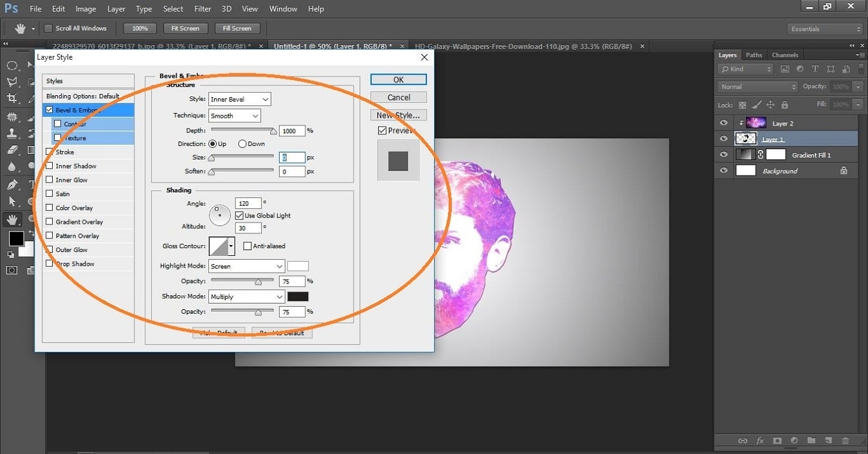Click the Lock transparent pixels icon
The image size is (868, 454).
click(x=743, y=104)
